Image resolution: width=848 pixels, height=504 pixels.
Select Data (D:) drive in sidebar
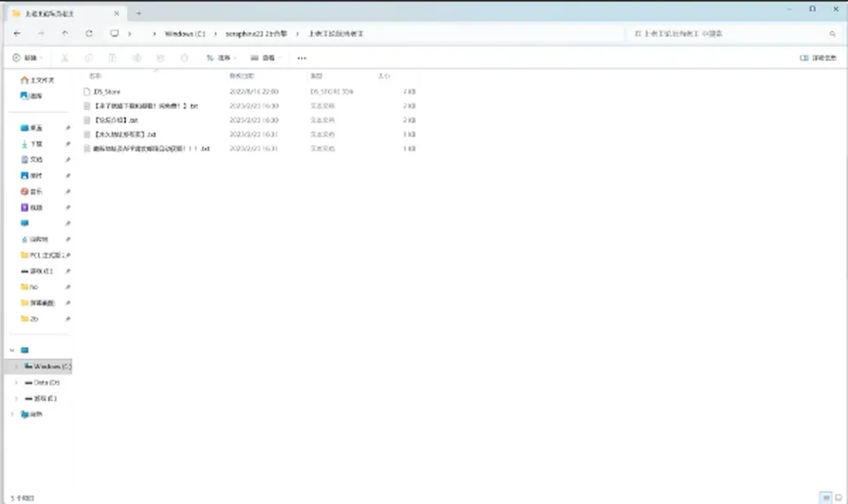click(x=42, y=382)
